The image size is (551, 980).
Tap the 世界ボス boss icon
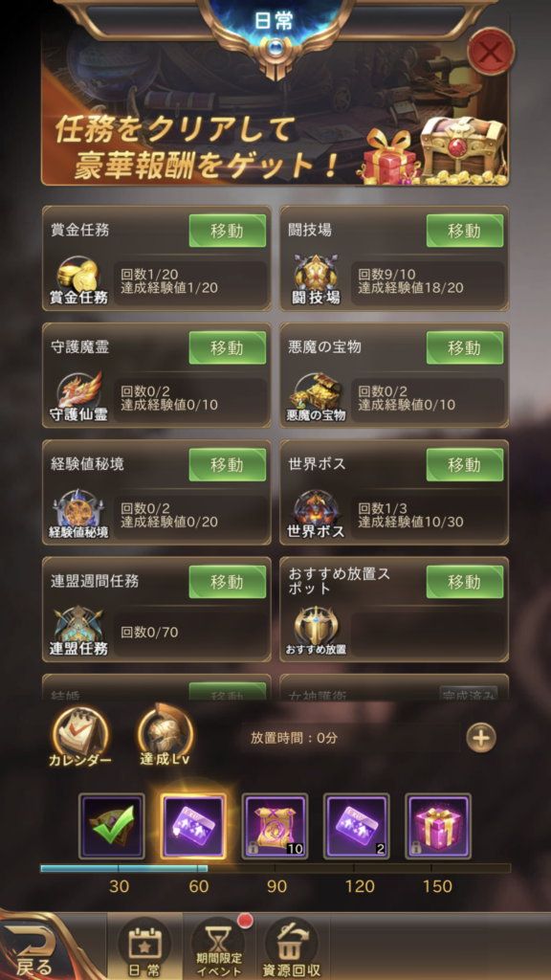pos(316,515)
